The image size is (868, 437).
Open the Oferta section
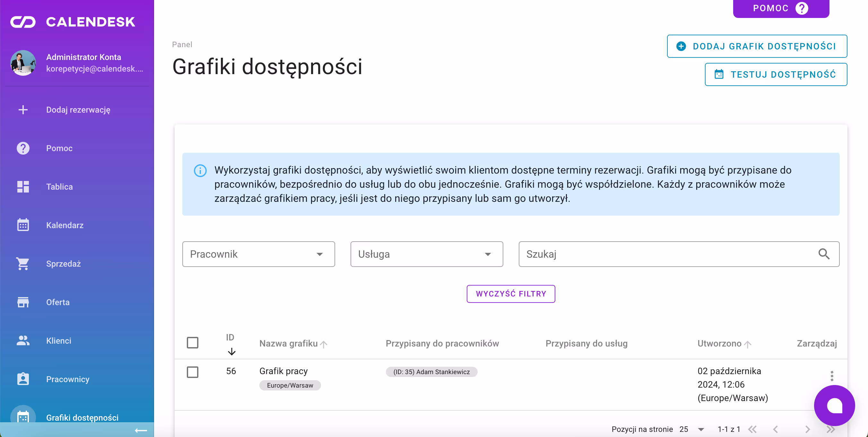(x=57, y=302)
